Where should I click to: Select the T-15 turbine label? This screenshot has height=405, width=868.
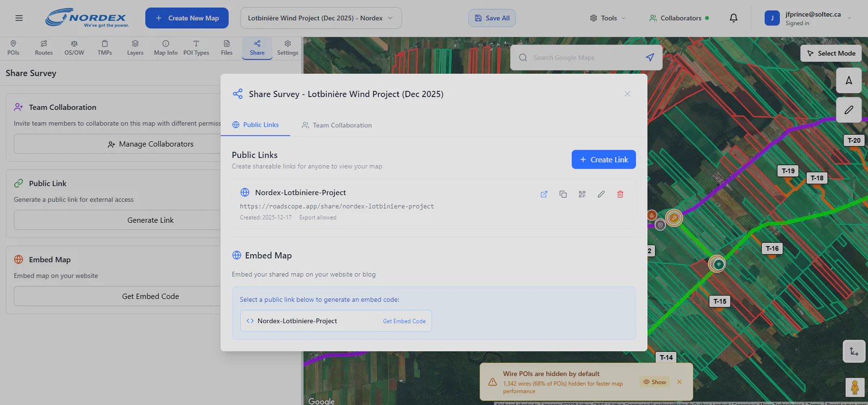tap(720, 301)
